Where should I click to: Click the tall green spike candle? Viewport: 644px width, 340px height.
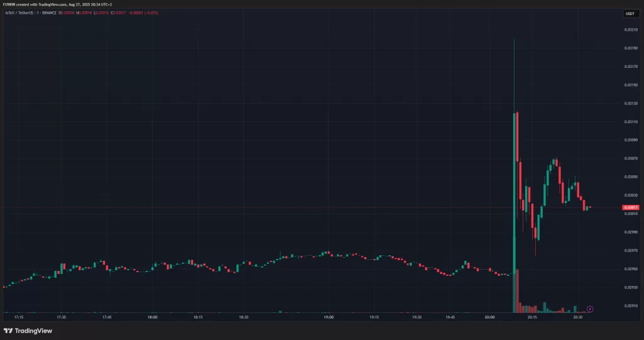coord(514,189)
